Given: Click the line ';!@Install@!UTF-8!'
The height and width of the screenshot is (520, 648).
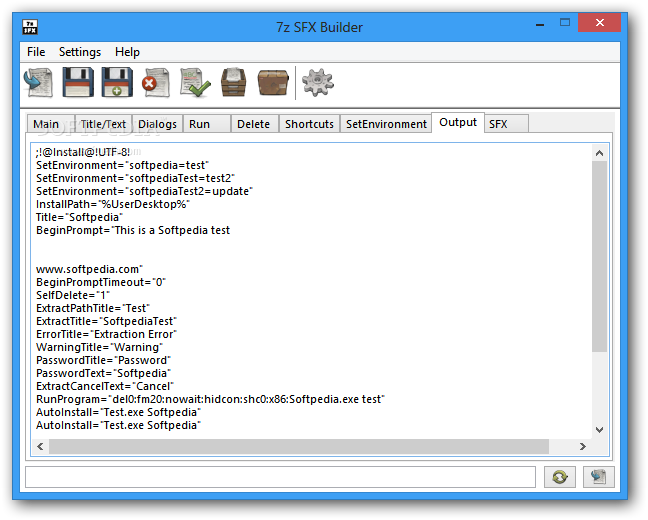Looking at the screenshot, I should click(83, 152).
